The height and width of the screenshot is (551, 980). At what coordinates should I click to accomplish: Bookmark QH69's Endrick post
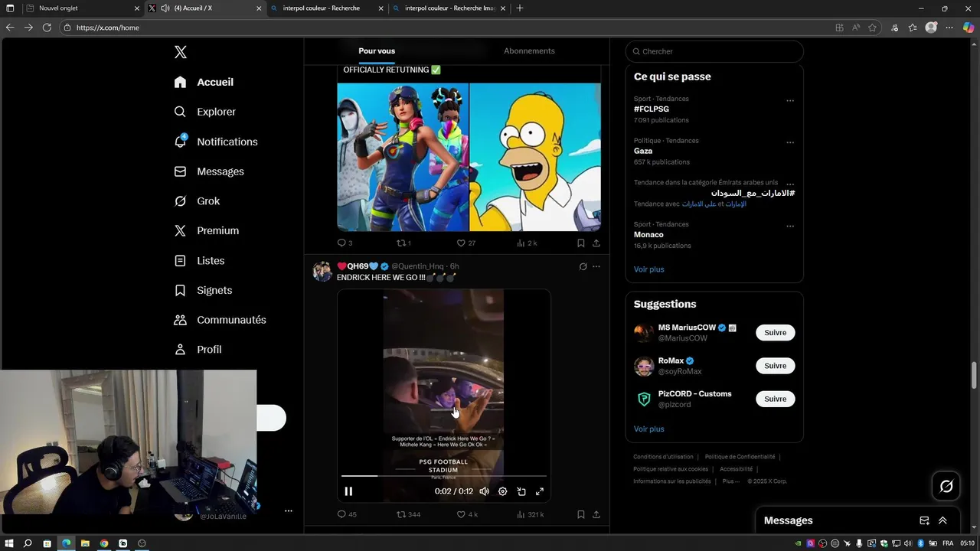[x=581, y=514]
